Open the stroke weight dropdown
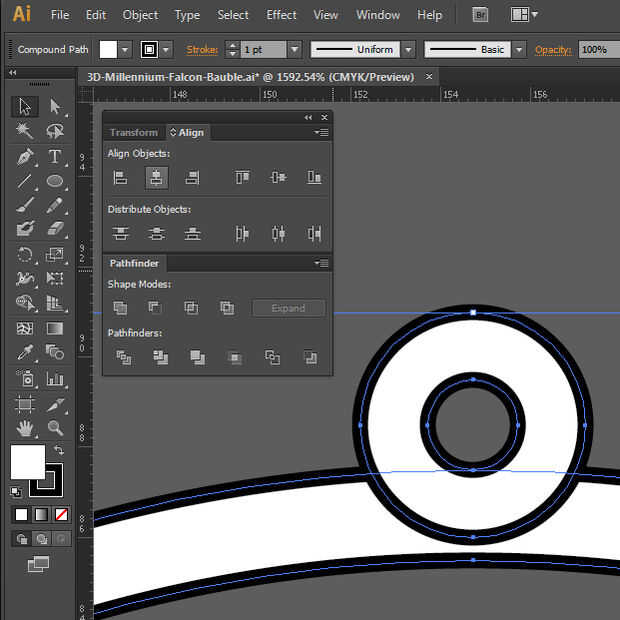 (x=294, y=50)
